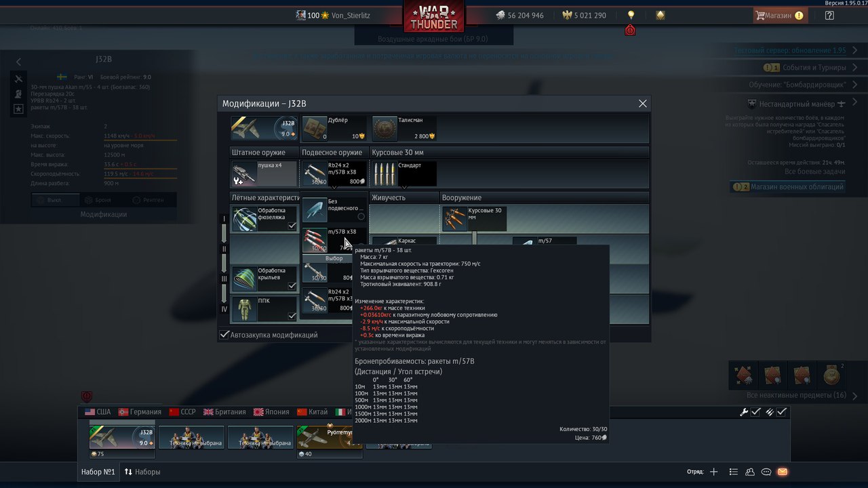Open the friends people icon
Screen dimensions: 868x488
pyautogui.click(x=749, y=472)
